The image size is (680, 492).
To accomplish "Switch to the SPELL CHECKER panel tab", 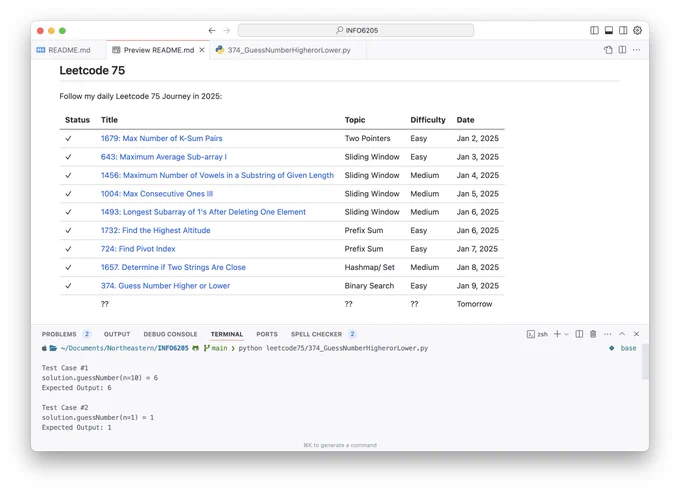I will (316, 334).
